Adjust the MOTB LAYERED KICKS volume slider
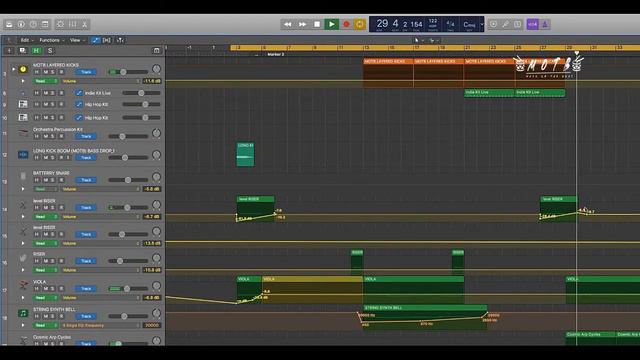This screenshot has height=360, width=640. point(128,72)
